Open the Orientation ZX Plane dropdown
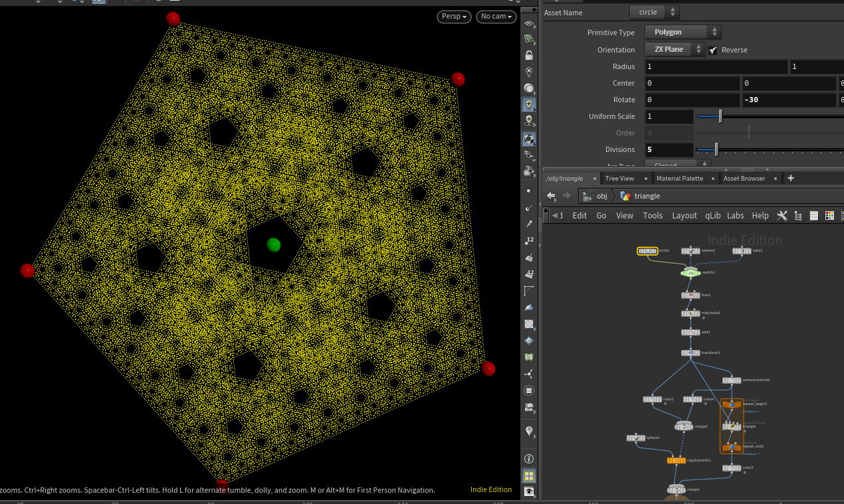The width and height of the screenshot is (844, 504). pos(675,50)
